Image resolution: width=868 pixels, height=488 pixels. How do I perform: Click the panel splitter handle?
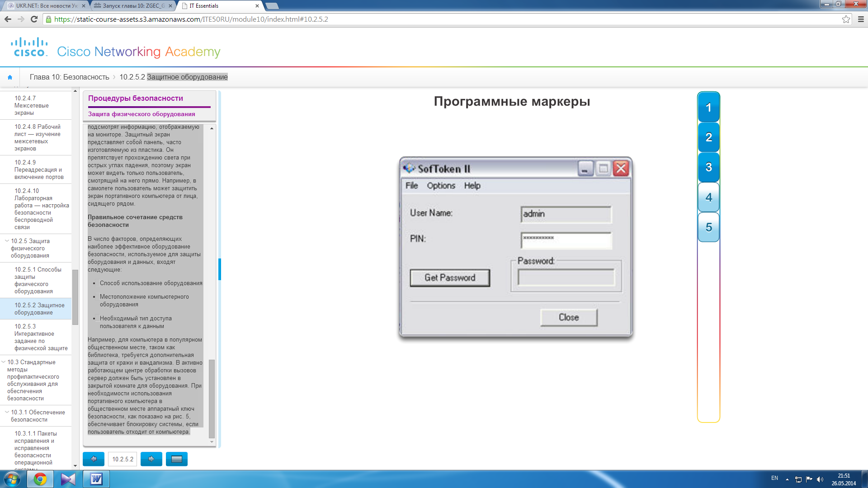point(220,269)
